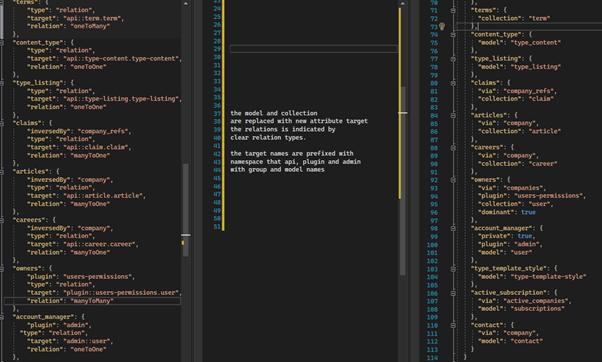Click "model": "type_content" in right pane
The height and width of the screenshot is (362, 602).
pos(519,43)
